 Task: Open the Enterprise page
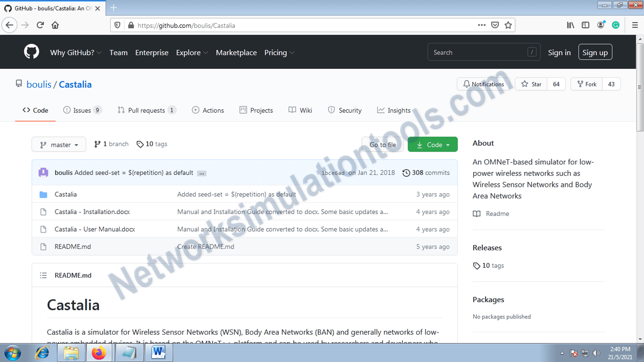[x=152, y=52]
